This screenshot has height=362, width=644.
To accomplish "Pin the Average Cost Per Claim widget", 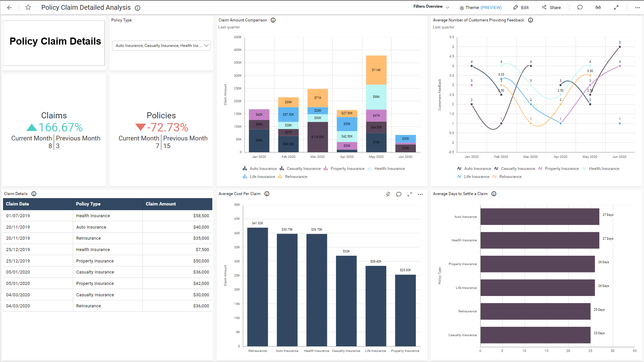I will [x=388, y=194].
